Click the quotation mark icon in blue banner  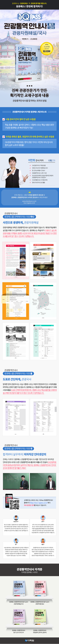click(x=29, y=192)
